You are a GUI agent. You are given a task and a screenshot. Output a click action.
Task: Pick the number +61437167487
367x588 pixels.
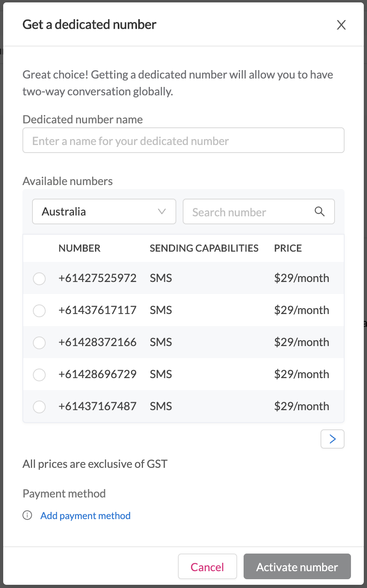[39, 407]
